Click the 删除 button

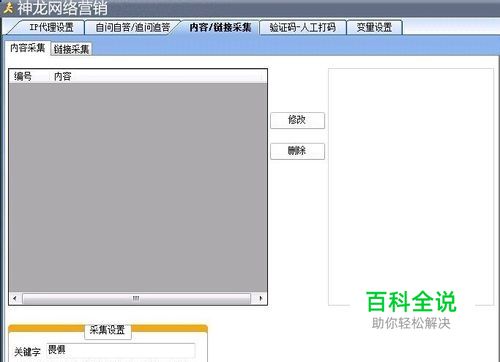coord(297,151)
